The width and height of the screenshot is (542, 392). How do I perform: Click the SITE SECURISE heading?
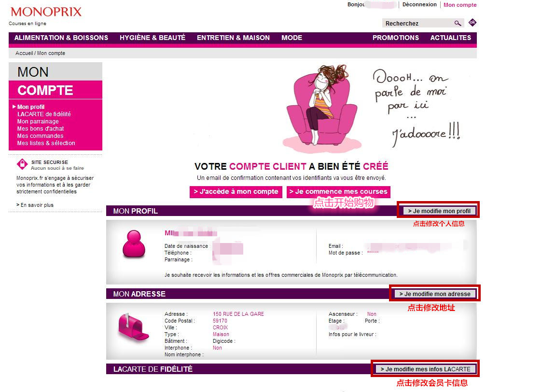coord(49,162)
